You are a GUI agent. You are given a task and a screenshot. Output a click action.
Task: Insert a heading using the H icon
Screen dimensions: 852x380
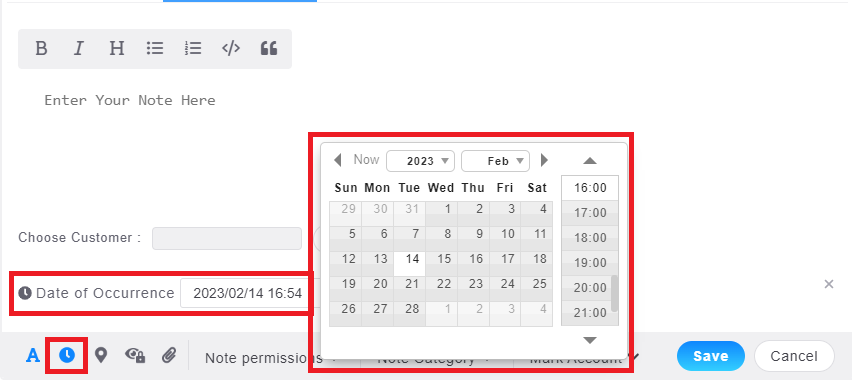pyautogui.click(x=117, y=48)
